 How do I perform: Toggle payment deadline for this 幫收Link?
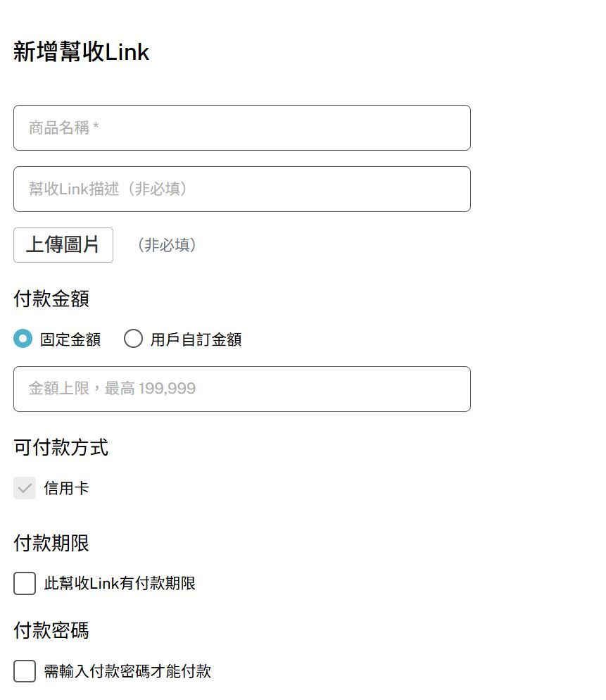pyautogui.click(x=25, y=583)
